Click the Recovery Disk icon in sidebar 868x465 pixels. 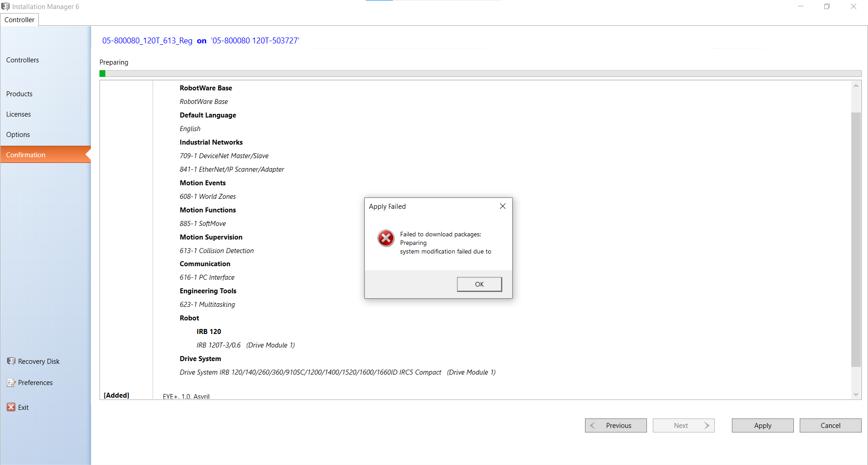[x=11, y=361]
